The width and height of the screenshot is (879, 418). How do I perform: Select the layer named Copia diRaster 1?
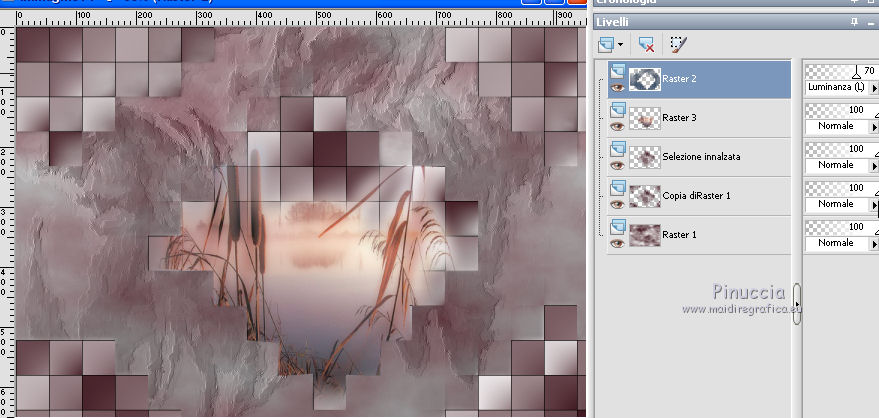[x=696, y=196]
